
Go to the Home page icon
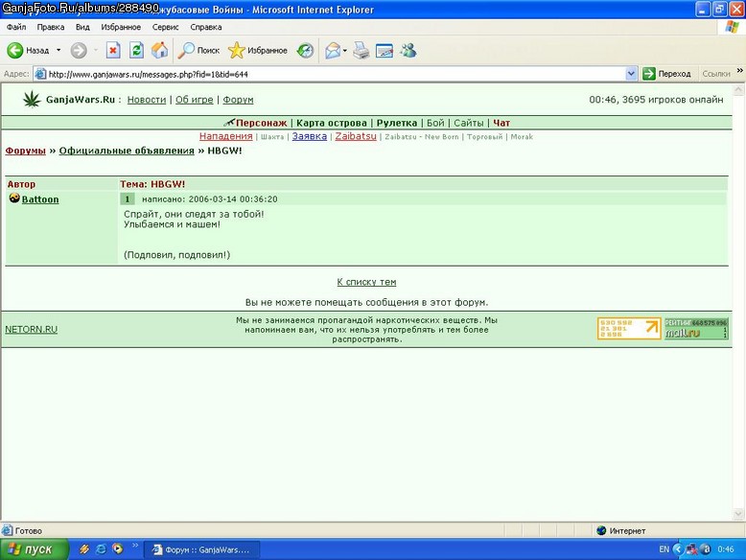click(159, 51)
